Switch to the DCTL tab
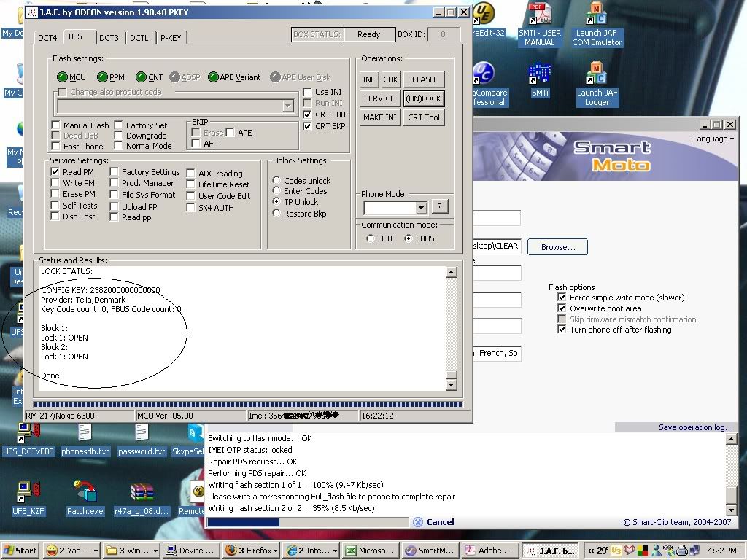The image size is (747, 560). [139, 38]
